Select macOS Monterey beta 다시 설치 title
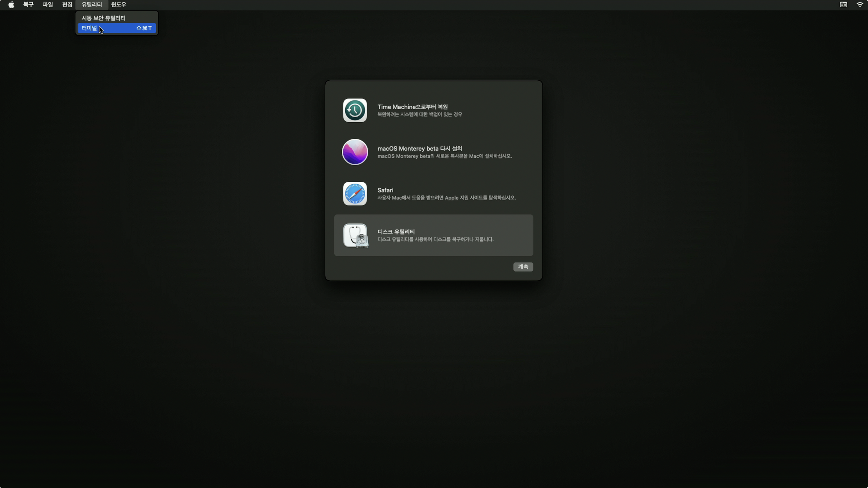Screen dimensions: 868x488 click(x=420, y=149)
